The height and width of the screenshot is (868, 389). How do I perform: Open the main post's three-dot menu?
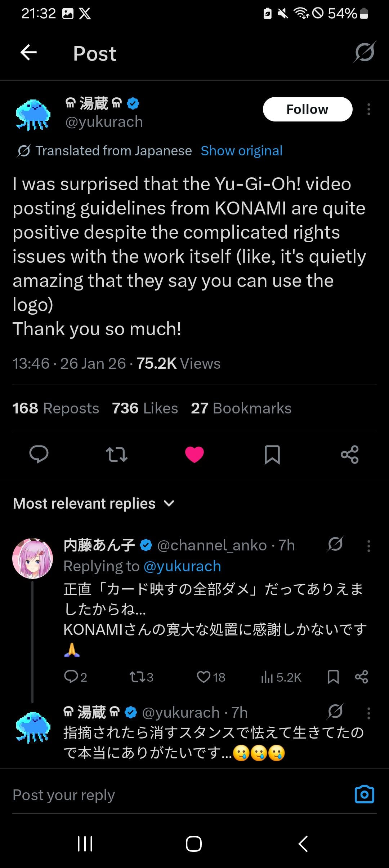pyautogui.click(x=368, y=109)
